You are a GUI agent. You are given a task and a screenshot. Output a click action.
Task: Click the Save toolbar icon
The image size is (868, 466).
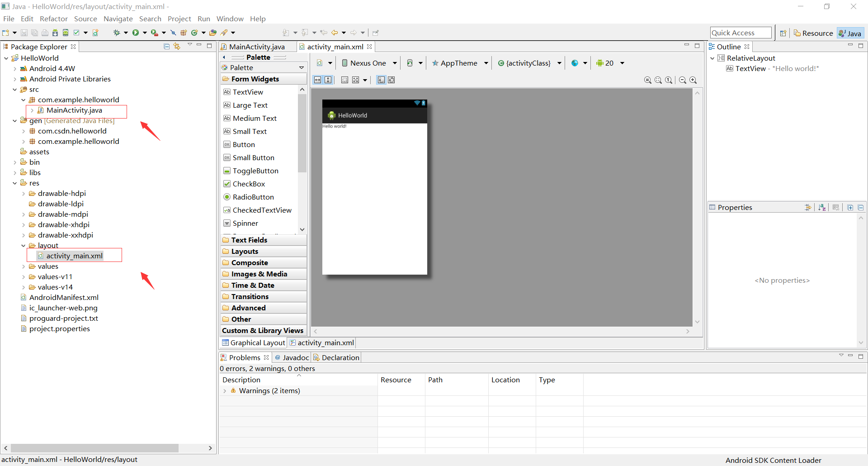24,33
